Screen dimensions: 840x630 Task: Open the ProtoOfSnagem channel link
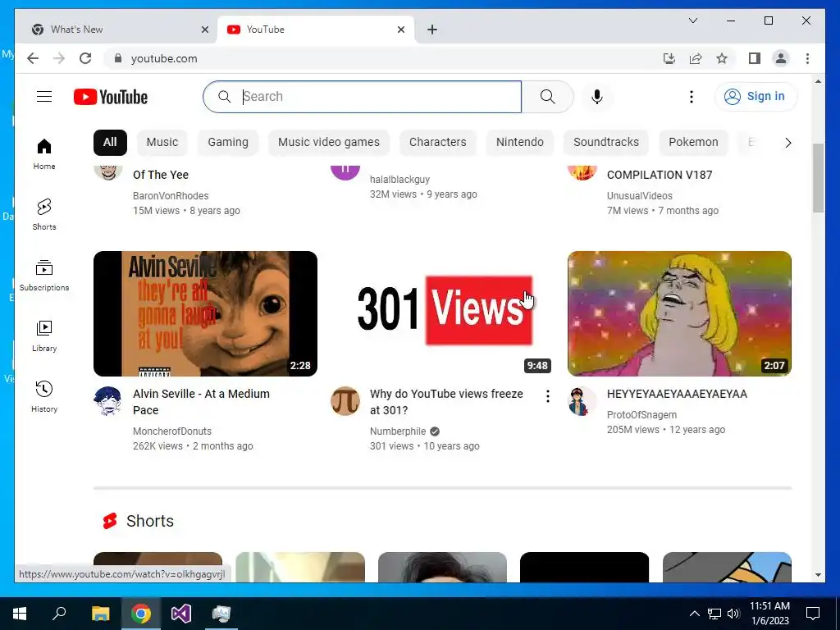(x=641, y=414)
